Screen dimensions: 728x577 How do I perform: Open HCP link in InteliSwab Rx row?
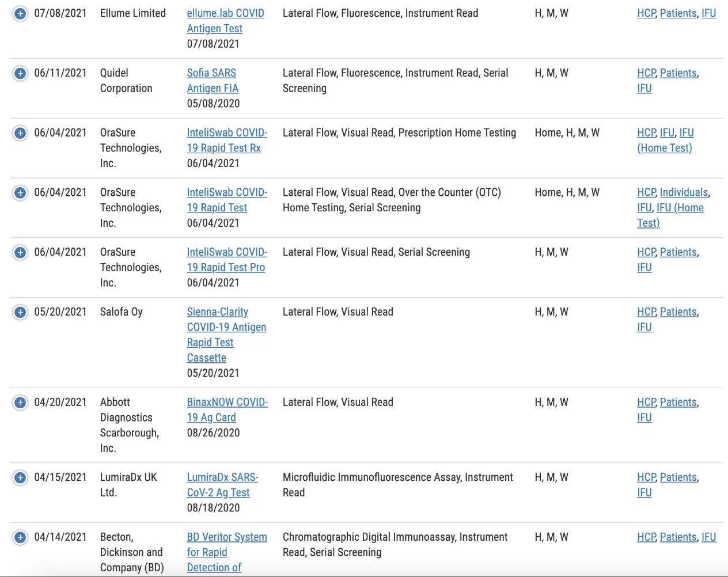[646, 133]
